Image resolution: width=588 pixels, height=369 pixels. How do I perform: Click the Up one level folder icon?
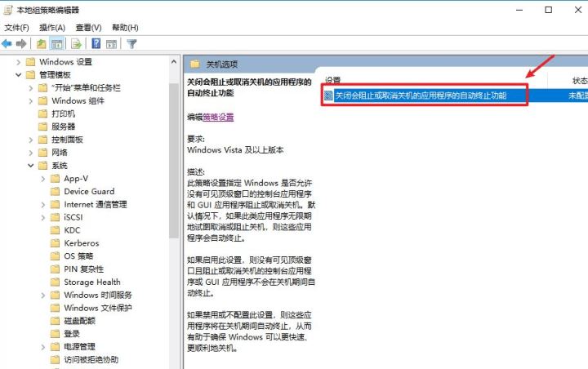pyautogui.click(x=41, y=44)
